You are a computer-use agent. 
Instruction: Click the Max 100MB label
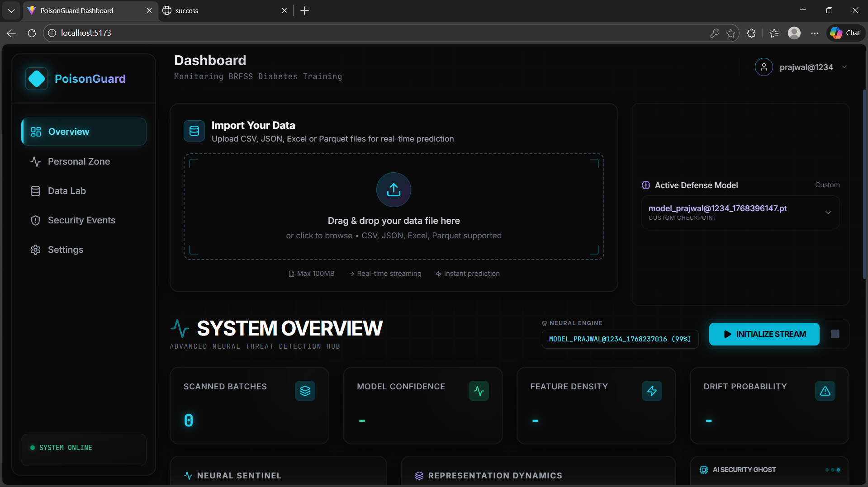(x=311, y=274)
